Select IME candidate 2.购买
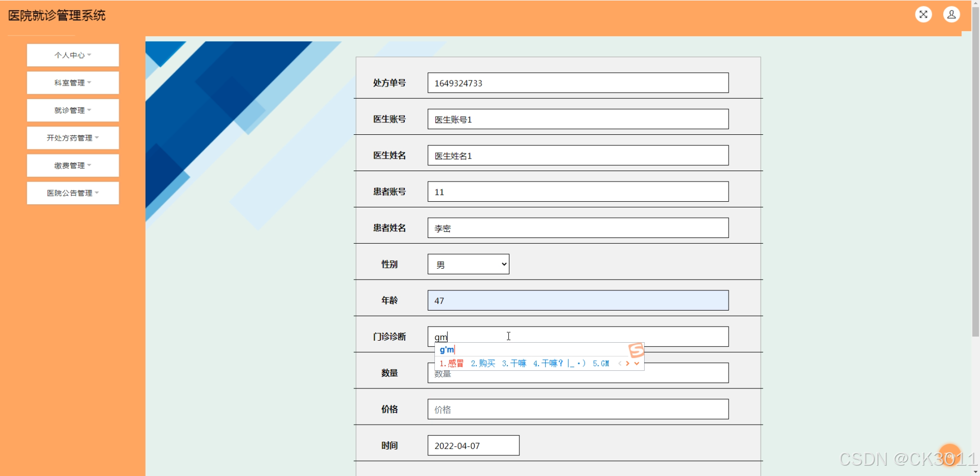This screenshot has width=980, height=476. [x=483, y=363]
